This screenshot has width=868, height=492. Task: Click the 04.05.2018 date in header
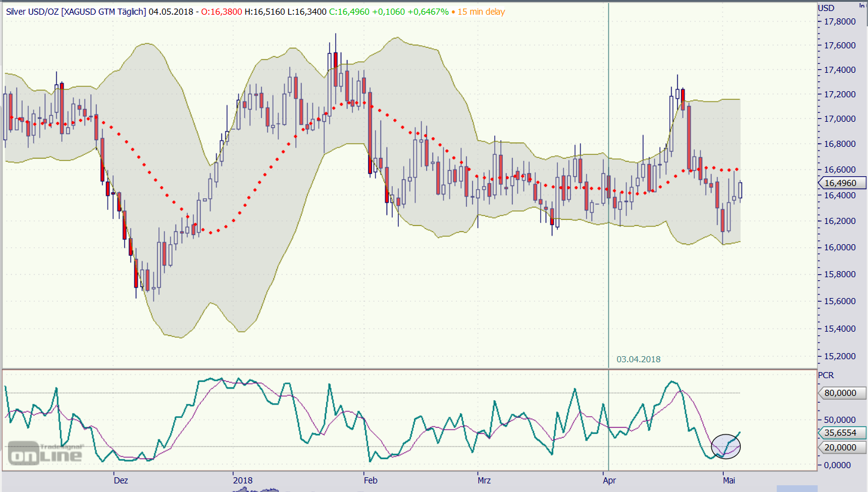[x=171, y=12]
